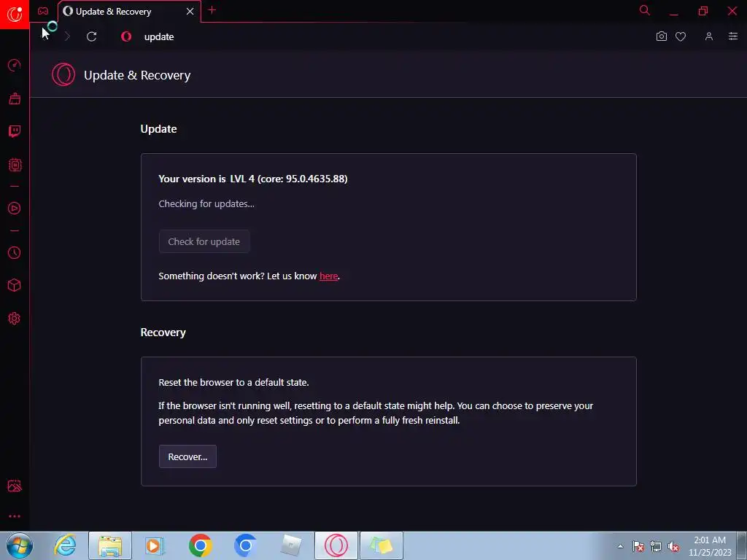Open GX Corner gamepad tab icon
Image resolution: width=747 pixels, height=560 pixels.
coord(43,11)
